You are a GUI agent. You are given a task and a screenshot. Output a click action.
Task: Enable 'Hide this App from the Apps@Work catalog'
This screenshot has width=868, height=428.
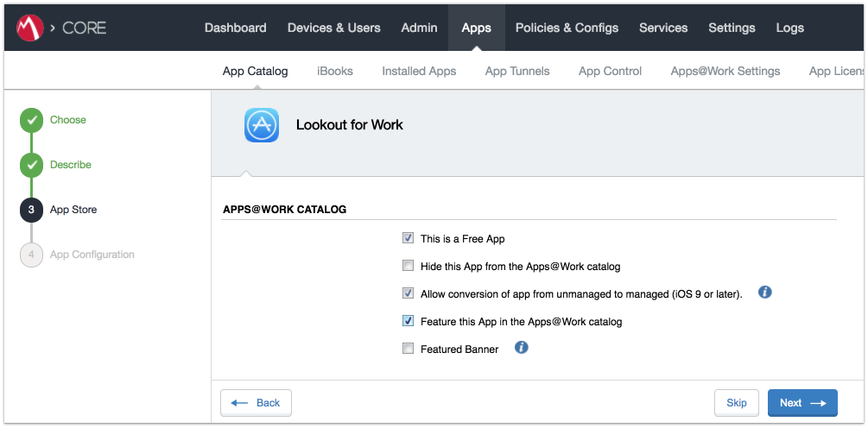click(x=408, y=266)
